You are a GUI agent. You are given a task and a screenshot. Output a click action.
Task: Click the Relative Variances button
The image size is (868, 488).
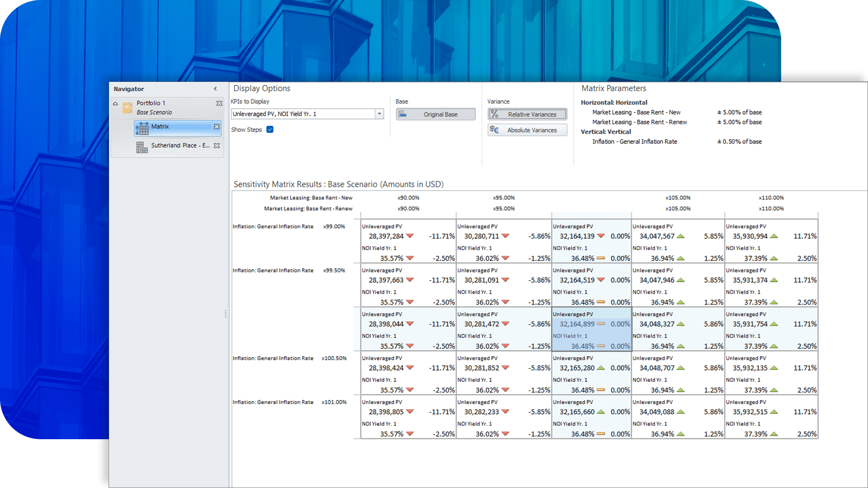tap(527, 114)
